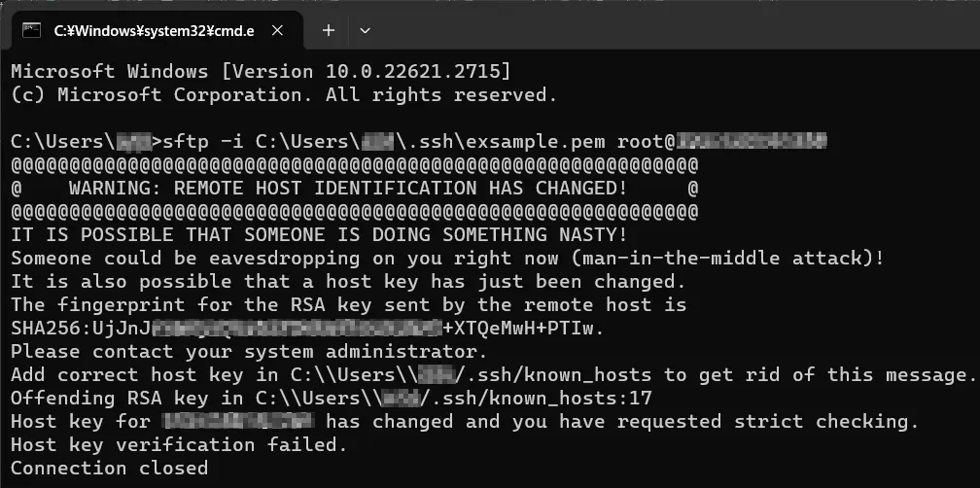
Task: Open a new terminal tab with plus
Action: 329,30
